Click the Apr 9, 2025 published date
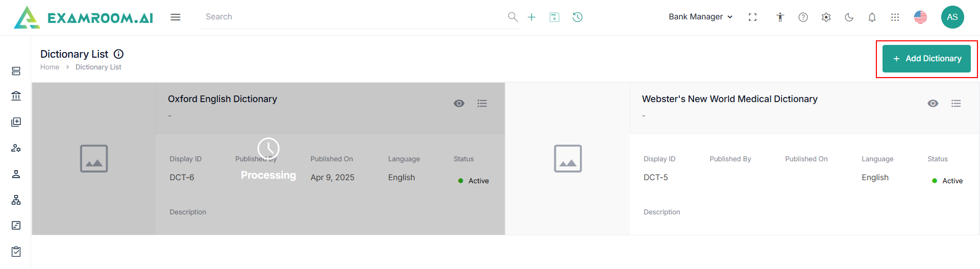The height and width of the screenshot is (269, 980). coord(333,178)
